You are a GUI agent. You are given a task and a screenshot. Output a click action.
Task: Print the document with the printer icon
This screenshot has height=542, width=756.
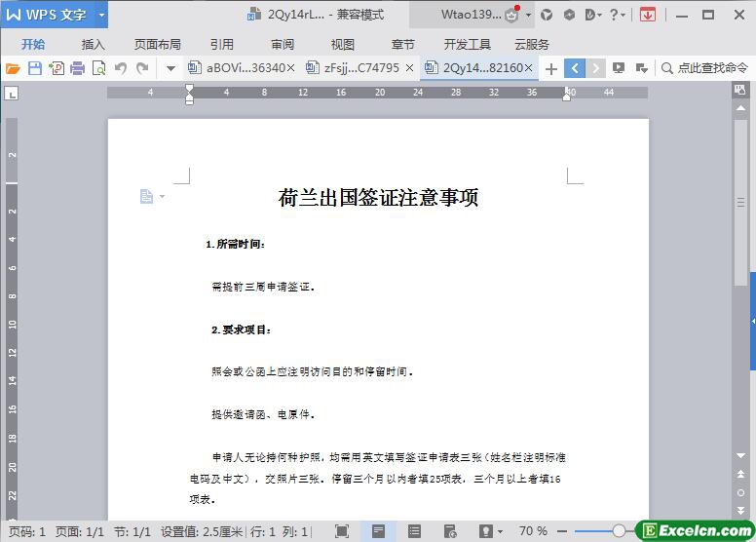[x=77, y=68]
